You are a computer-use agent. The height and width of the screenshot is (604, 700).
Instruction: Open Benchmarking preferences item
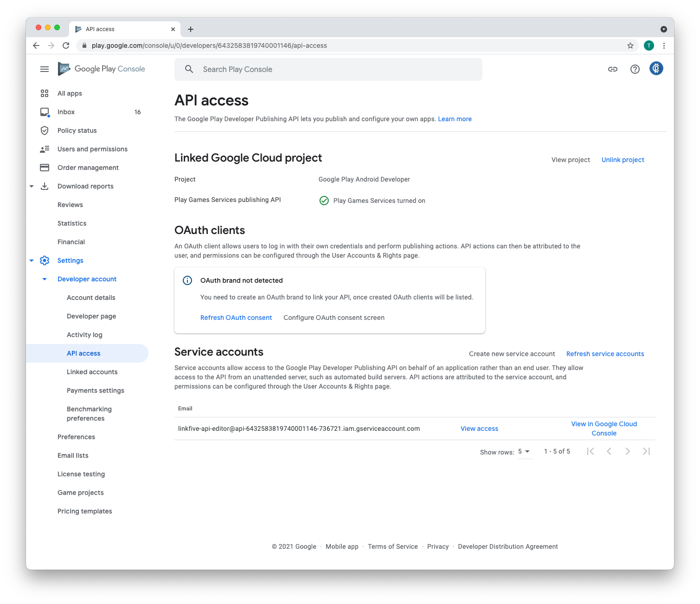[x=89, y=414]
